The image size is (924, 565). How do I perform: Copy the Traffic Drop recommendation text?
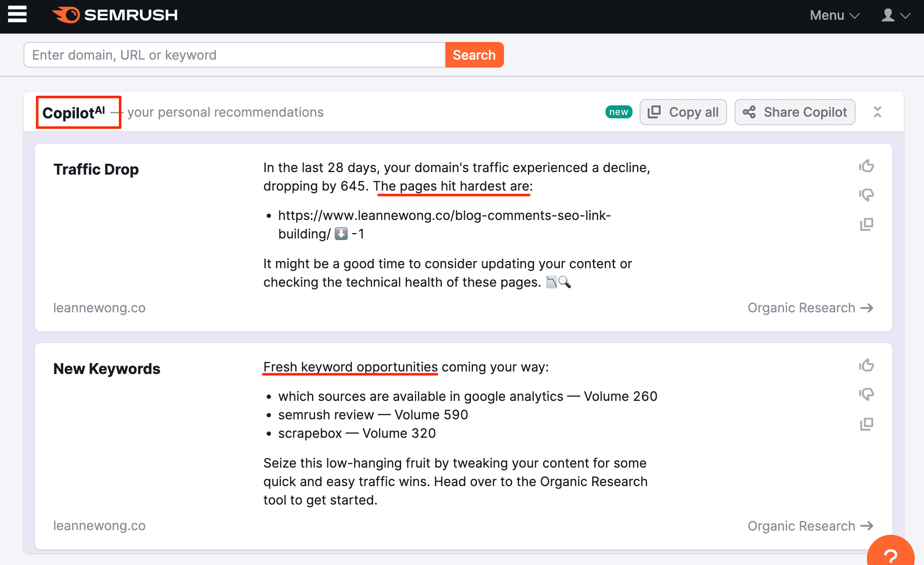click(866, 224)
